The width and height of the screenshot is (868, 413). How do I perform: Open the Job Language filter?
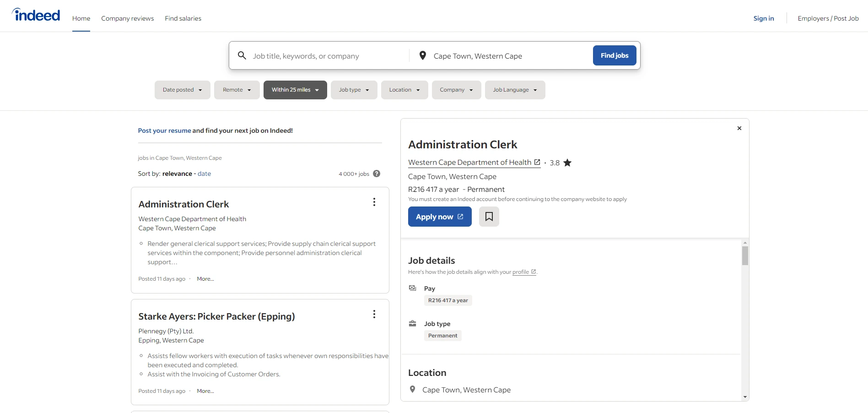pyautogui.click(x=515, y=90)
